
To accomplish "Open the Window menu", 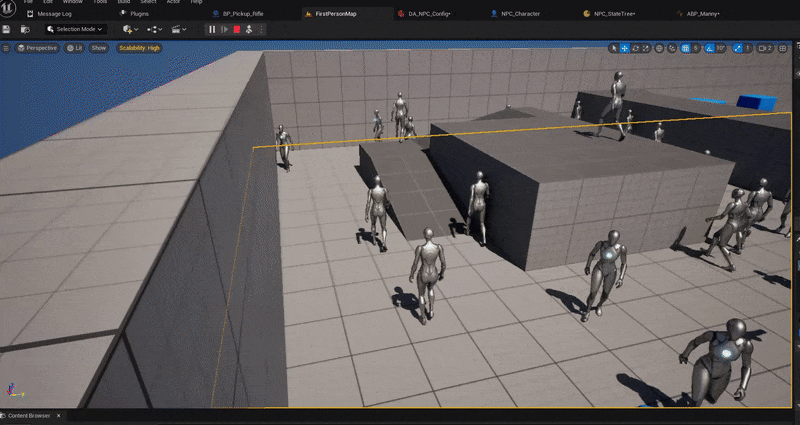I will tap(72, 2).
